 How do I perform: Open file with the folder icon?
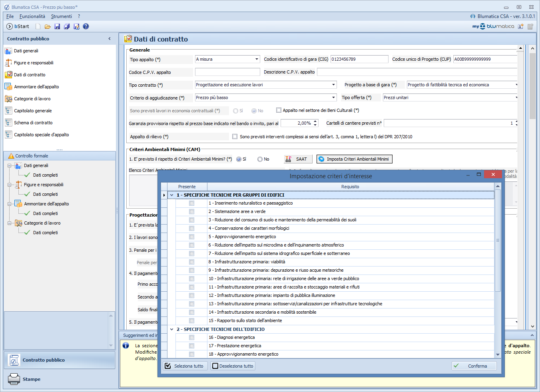pos(48,26)
